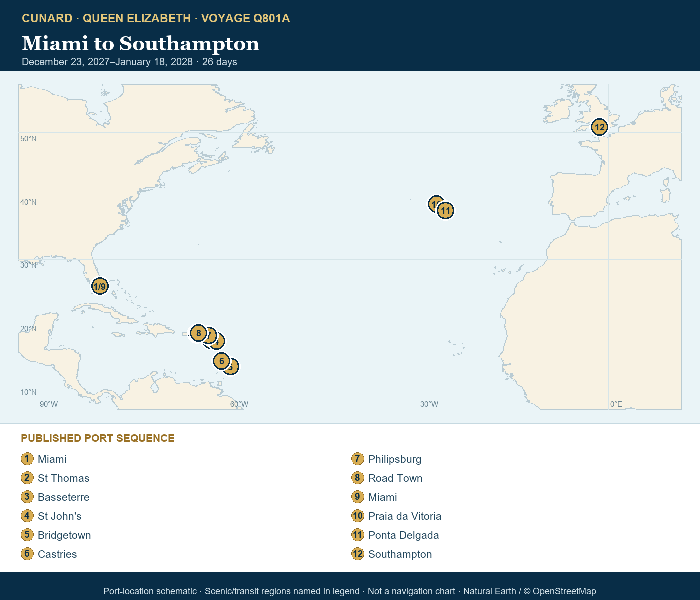
Task: Click legend badge number 5
Action: point(27,535)
